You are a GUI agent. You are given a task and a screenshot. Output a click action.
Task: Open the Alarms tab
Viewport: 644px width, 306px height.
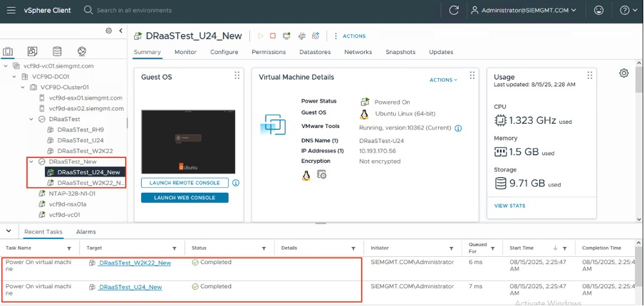coord(85,232)
